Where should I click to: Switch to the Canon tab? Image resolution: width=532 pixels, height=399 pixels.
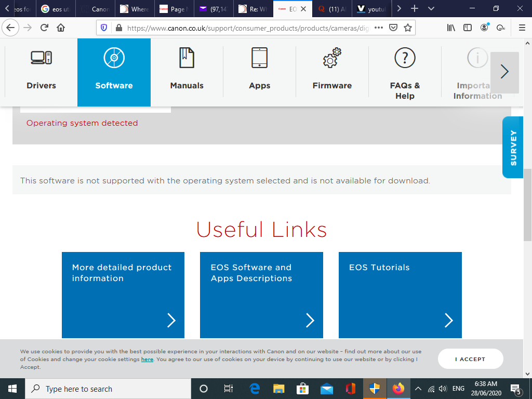(x=95, y=8)
